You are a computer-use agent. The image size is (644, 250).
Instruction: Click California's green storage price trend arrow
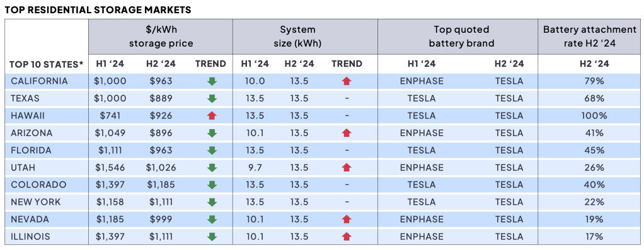pos(212,81)
